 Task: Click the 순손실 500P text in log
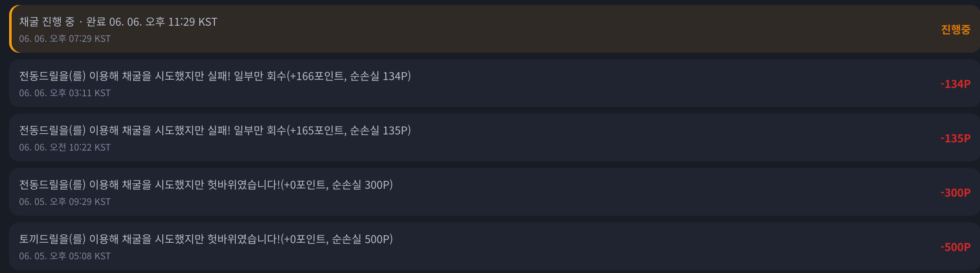point(361,239)
